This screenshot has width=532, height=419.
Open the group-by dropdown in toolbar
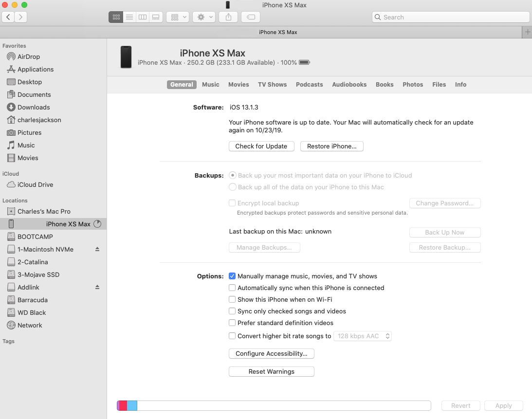pos(178,17)
